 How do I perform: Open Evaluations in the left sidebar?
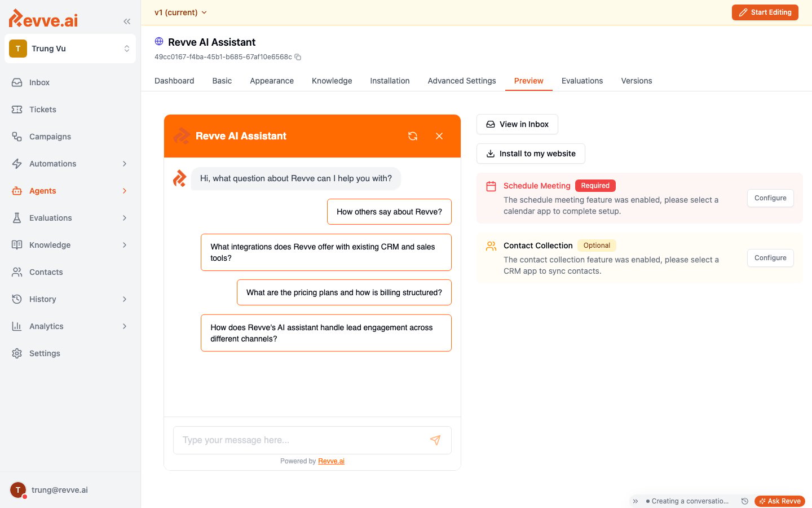point(70,218)
